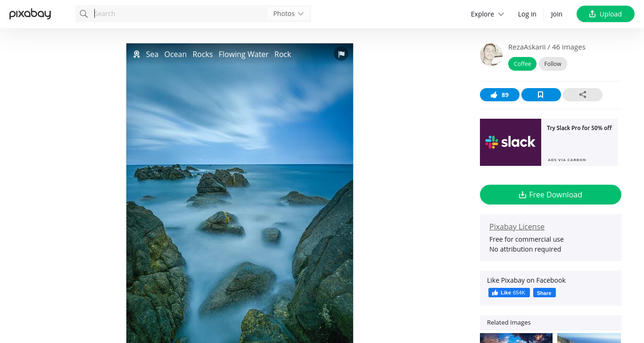
Task: Like the image with 89 likes
Action: point(500,95)
